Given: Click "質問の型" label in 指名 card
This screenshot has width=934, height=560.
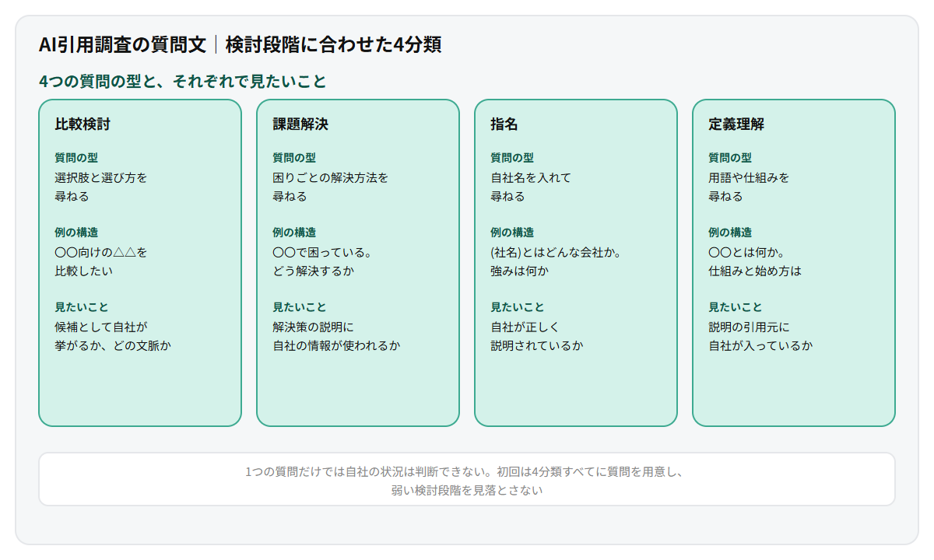Looking at the screenshot, I should coord(512,158).
